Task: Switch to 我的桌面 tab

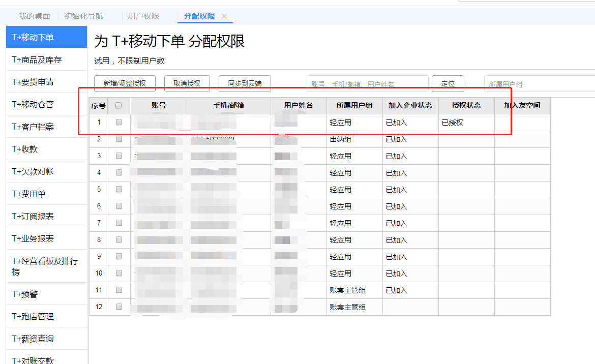Action: coord(35,16)
